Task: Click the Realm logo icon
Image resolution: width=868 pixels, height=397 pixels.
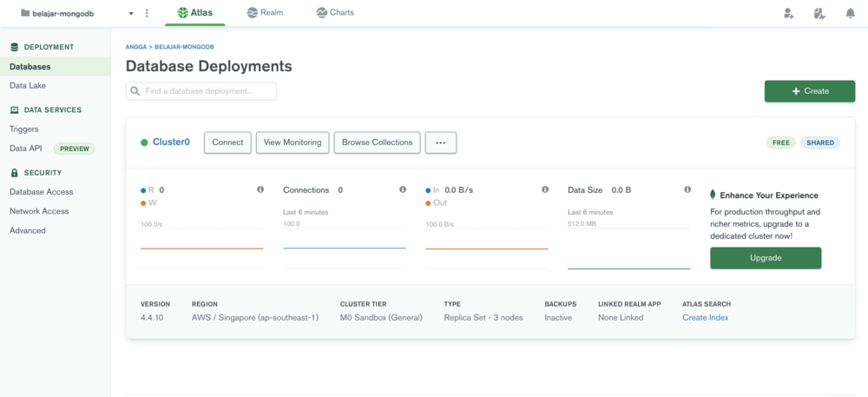Action: (x=253, y=13)
